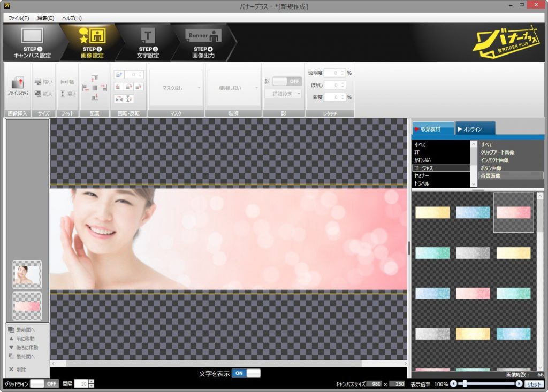Align image to top in 配置 group

click(95, 78)
